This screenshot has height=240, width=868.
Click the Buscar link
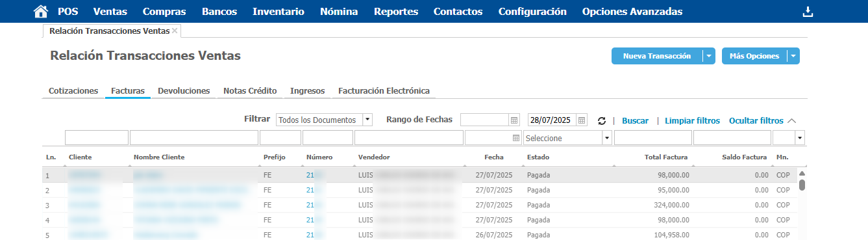click(x=635, y=121)
